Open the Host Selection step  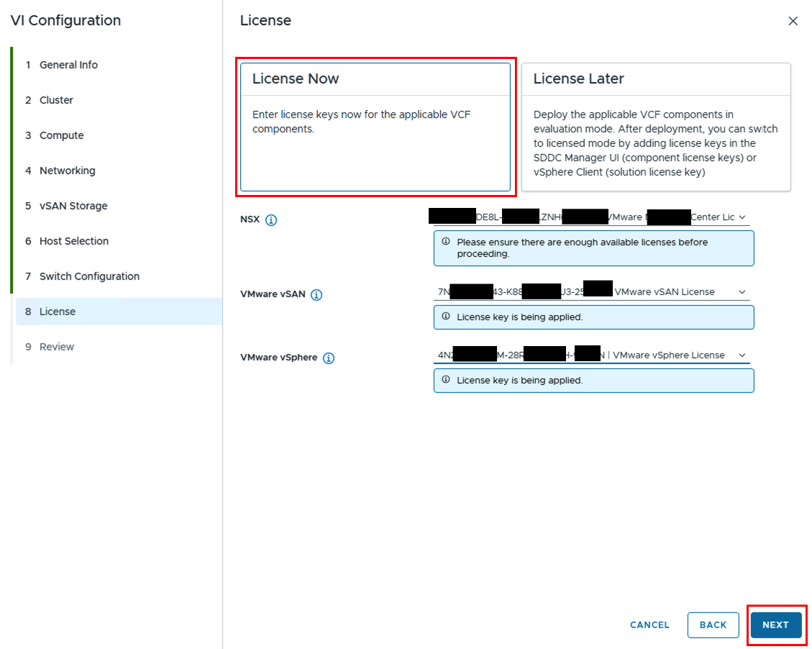[73, 241]
